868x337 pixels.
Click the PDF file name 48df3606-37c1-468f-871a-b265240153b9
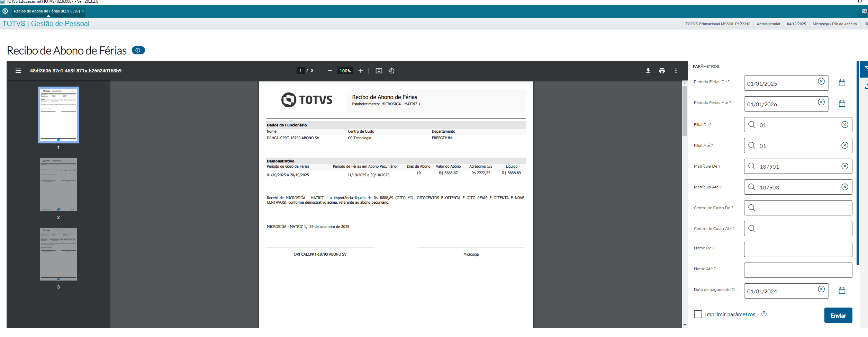76,71
